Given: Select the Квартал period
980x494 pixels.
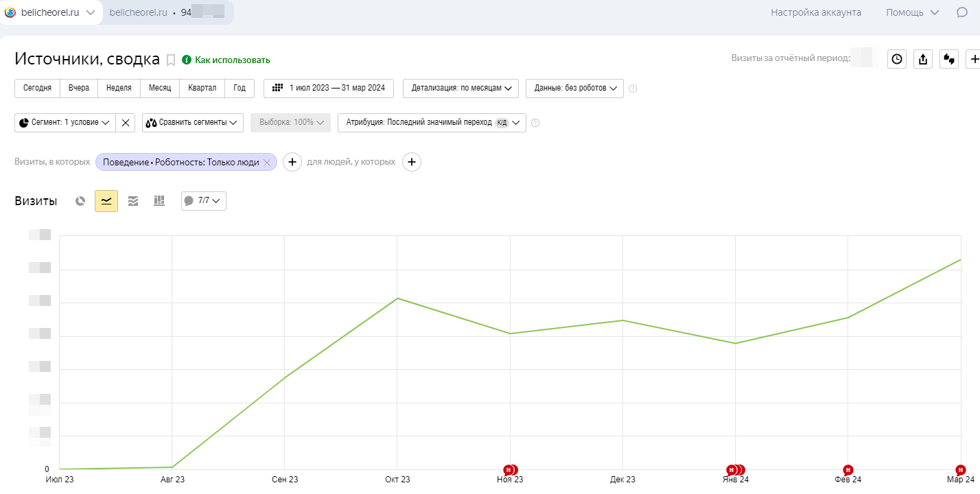Looking at the screenshot, I should click(x=202, y=89).
